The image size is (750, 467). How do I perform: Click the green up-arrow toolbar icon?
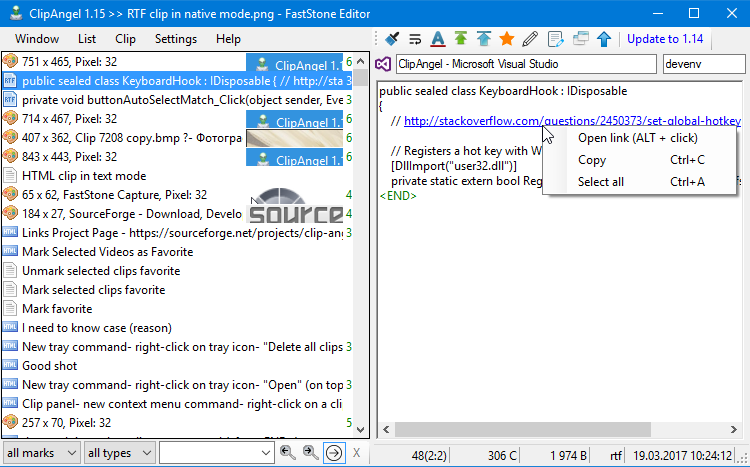tap(461, 39)
